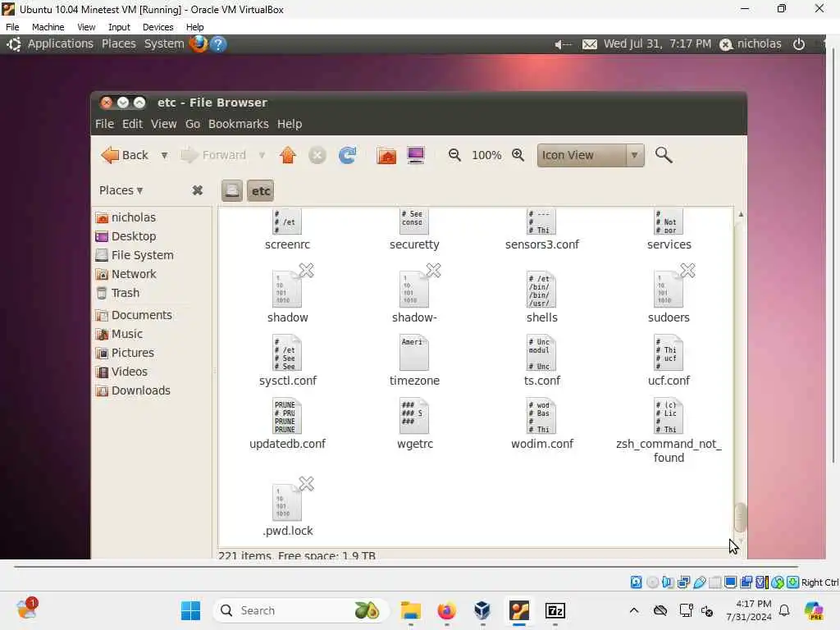Open Music bookmark in sidebar
Viewport: 840px width, 630px height.
[119, 334]
